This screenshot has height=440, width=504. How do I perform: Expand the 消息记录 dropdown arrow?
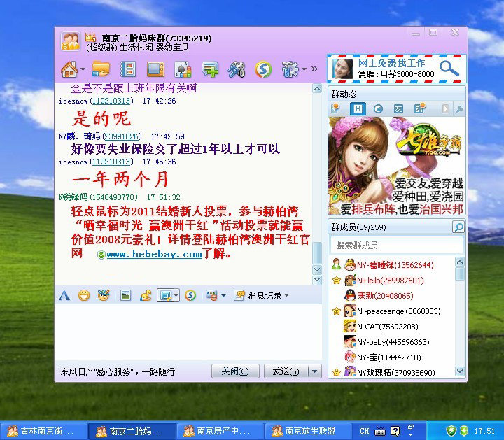tap(287, 294)
